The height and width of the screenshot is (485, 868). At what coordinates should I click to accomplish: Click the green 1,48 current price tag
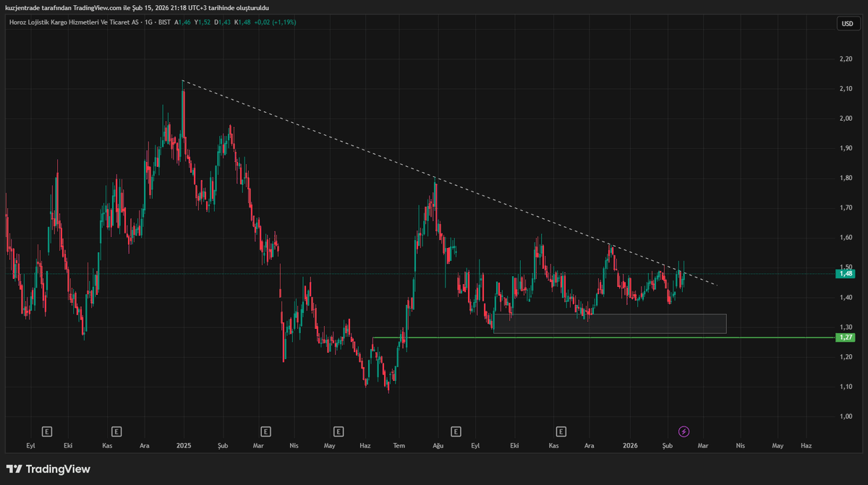846,274
